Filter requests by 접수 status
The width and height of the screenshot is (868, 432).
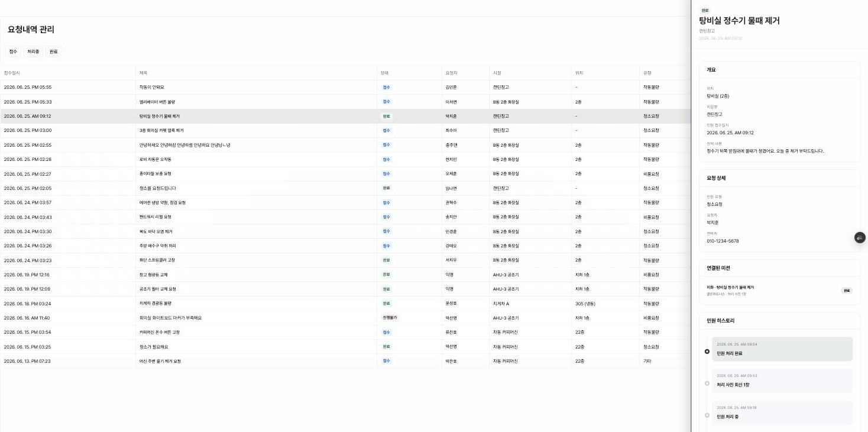click(13, 51)
